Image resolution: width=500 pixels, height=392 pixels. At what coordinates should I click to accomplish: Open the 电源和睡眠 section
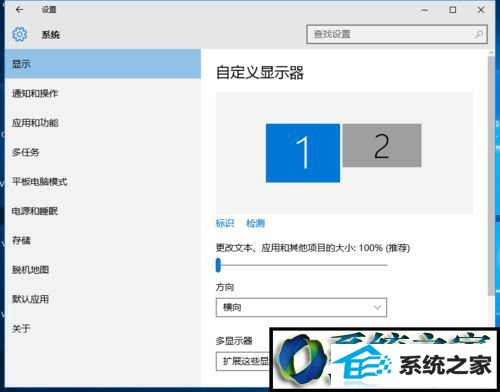(103, 211)
